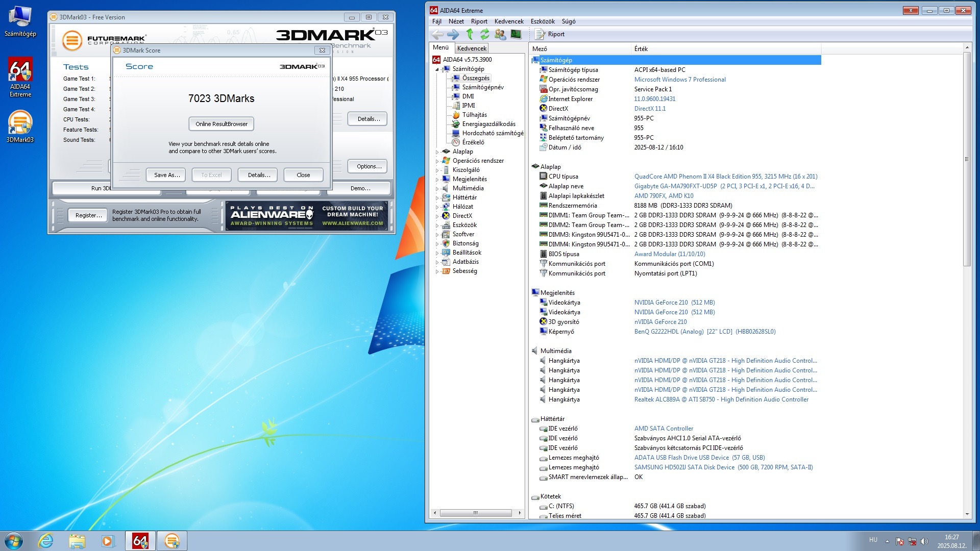Screen dimensions: 980x551
Task: Click the green system monitor graph icon
Action: [516, 34]
